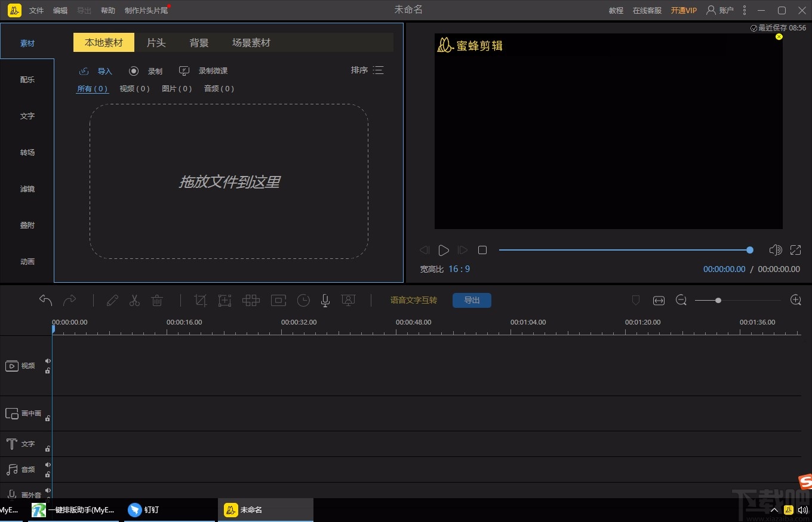812x522 pixels.
Task: Switch to the 片头 tab
Action: (156, 43)
